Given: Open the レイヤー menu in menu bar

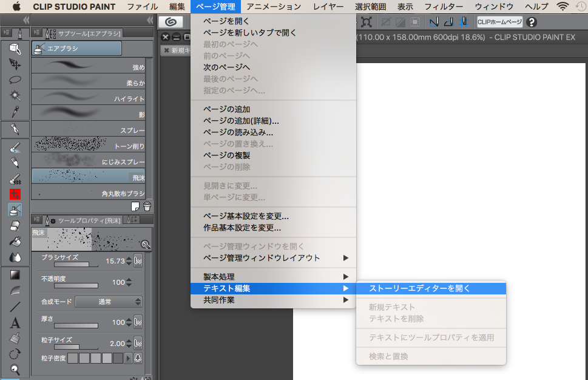Looking at the screenshot, I should click(328, 7).
